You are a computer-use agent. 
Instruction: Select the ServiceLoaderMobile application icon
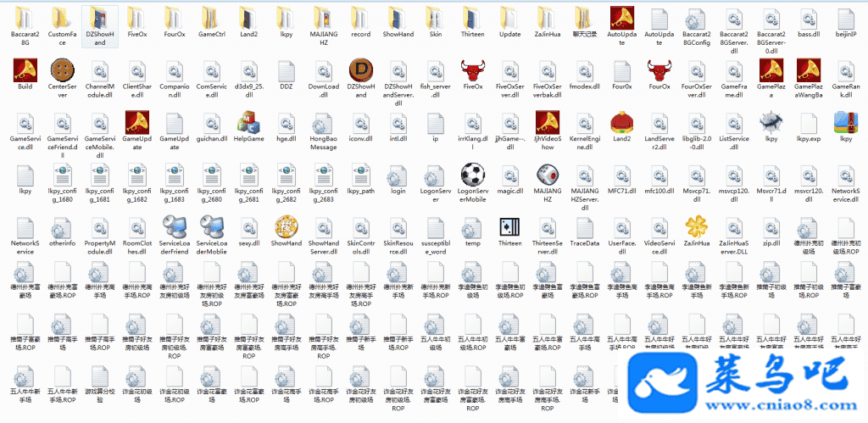click(x=211, y=227)
